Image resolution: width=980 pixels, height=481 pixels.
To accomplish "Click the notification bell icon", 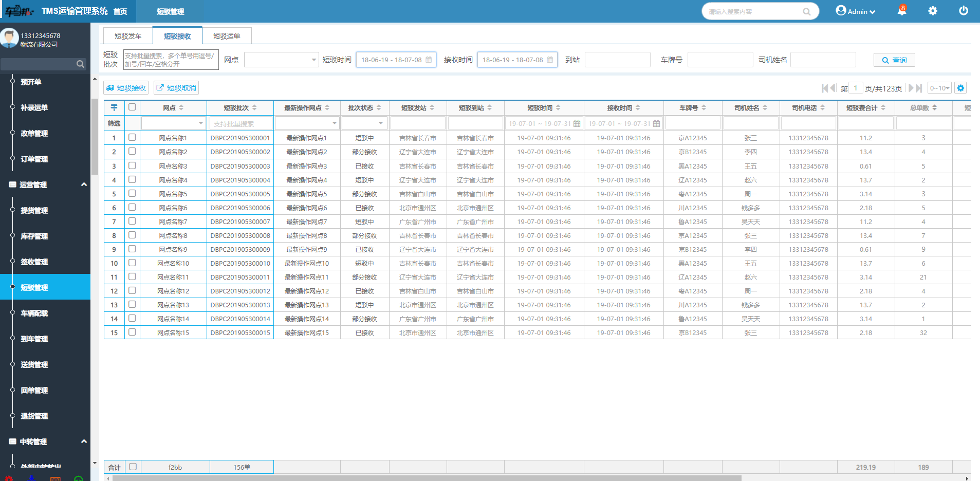I will (901, 11).
